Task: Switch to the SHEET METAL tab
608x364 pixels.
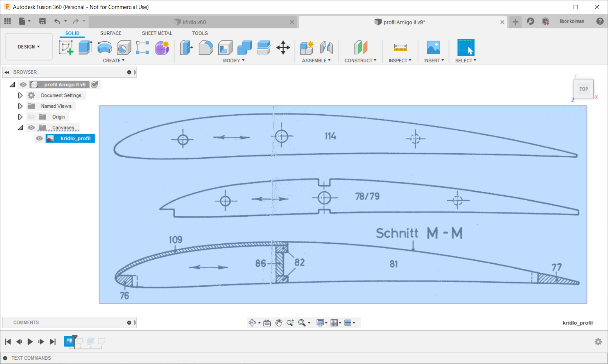Action: (x=157, y=33)
